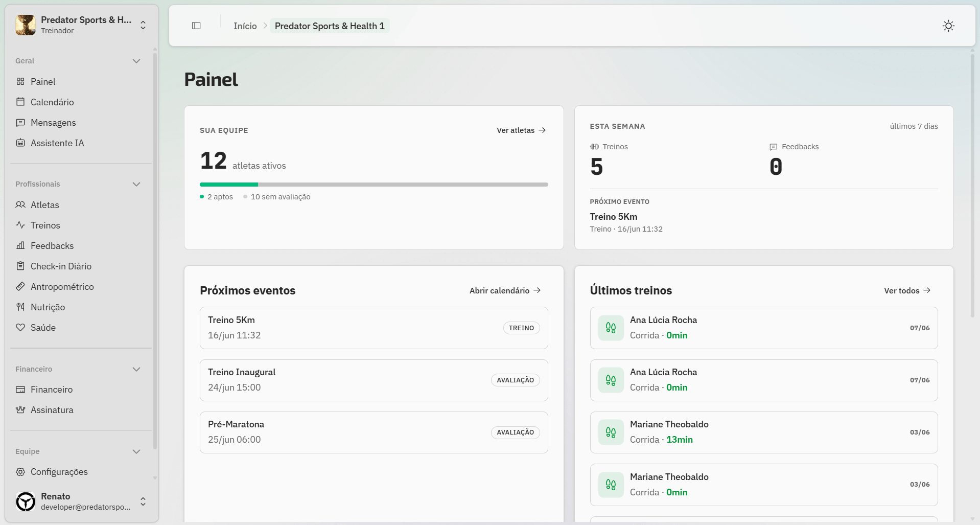
Task: Open the Treino 5Km event card
Action: point(374,328)
